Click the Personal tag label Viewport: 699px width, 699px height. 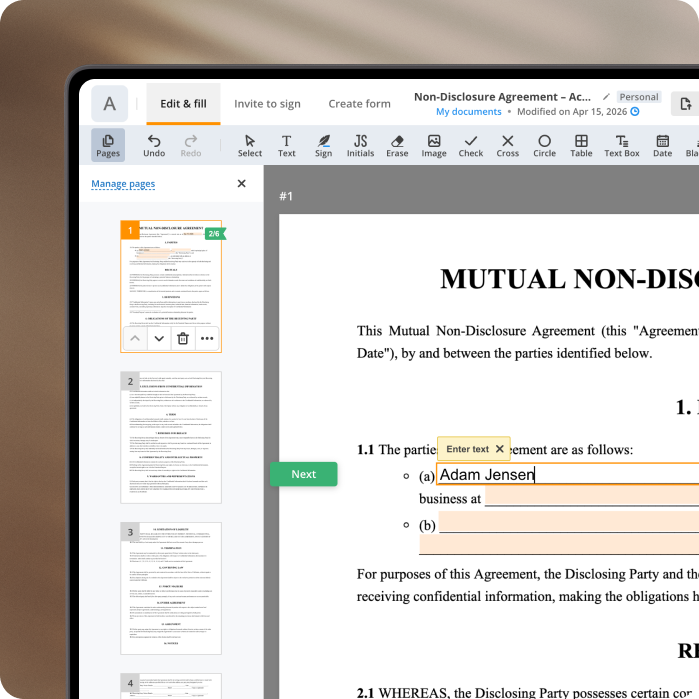coord(638,97)
